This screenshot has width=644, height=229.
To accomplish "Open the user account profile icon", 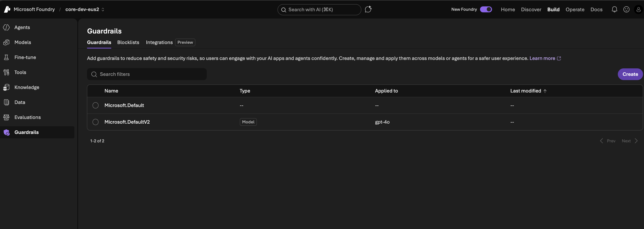I will 638,10.
